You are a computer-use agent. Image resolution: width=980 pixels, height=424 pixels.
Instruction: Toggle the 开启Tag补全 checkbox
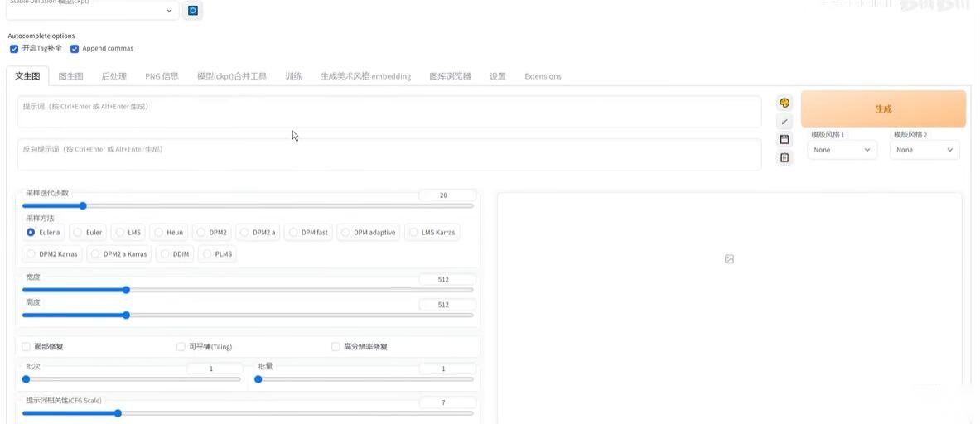(x=14, y=49)
